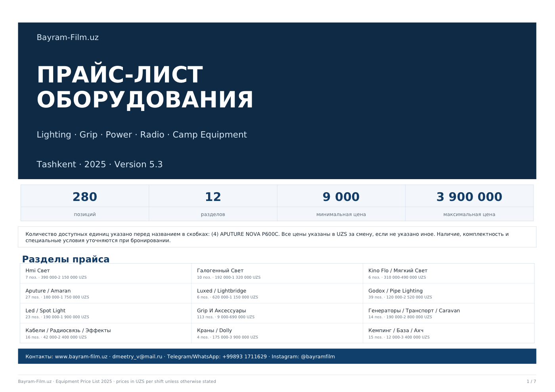Click the 6 поз. · 620 000-1 150 000 UZS line
The width and height of the screenshot is (555, 392).
pyautogui.click(x=228, y=297)
